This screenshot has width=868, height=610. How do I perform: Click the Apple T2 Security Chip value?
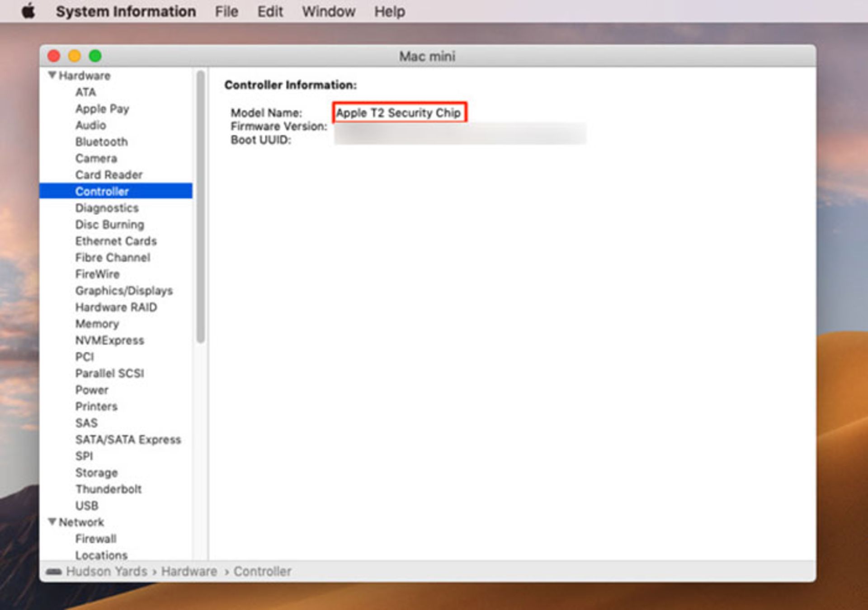coord(398,113)
